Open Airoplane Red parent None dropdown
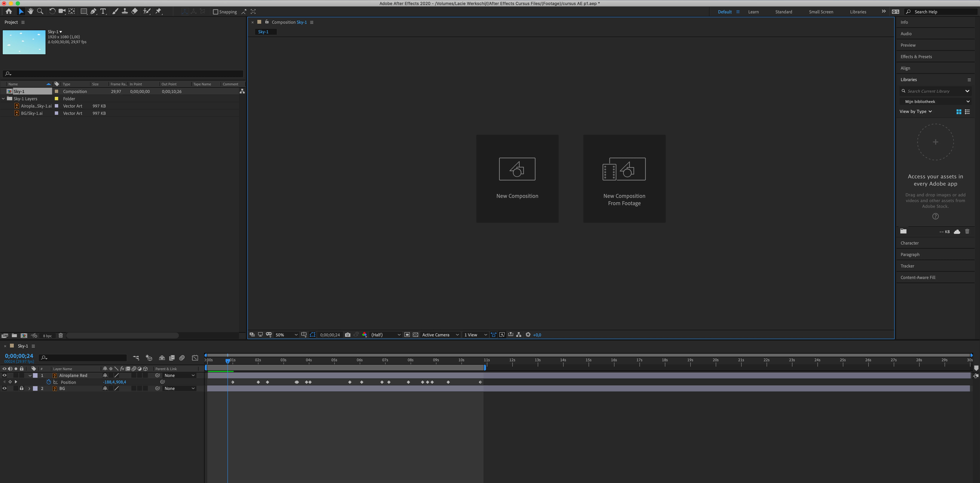The height and width of the screenshot is (483, 980). 180,375
